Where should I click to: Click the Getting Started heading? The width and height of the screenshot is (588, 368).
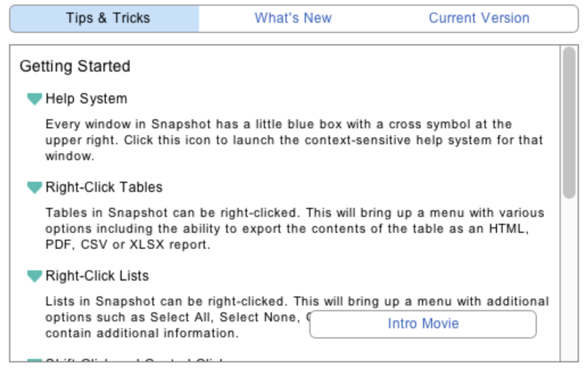point(75,66)
